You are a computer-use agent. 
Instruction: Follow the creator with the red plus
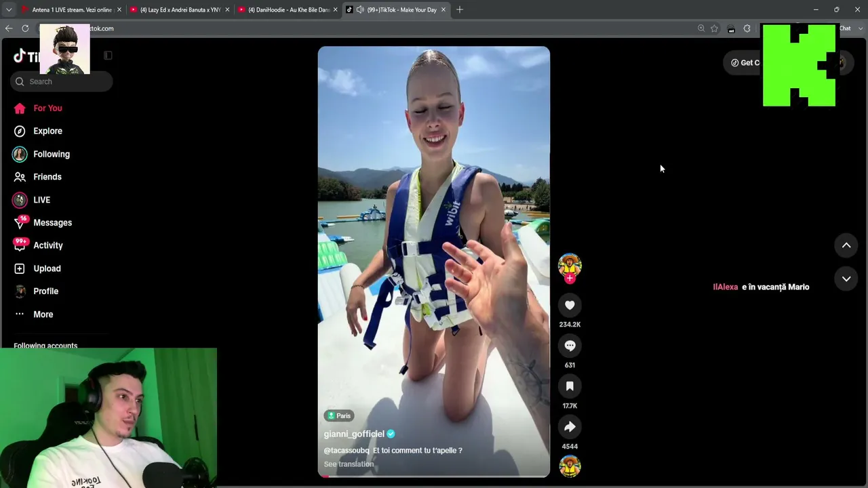point(570,278)
